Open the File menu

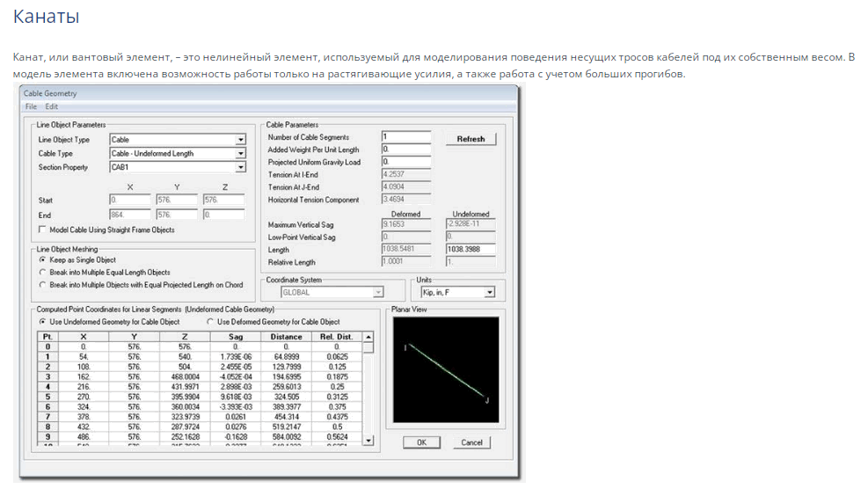31,106
